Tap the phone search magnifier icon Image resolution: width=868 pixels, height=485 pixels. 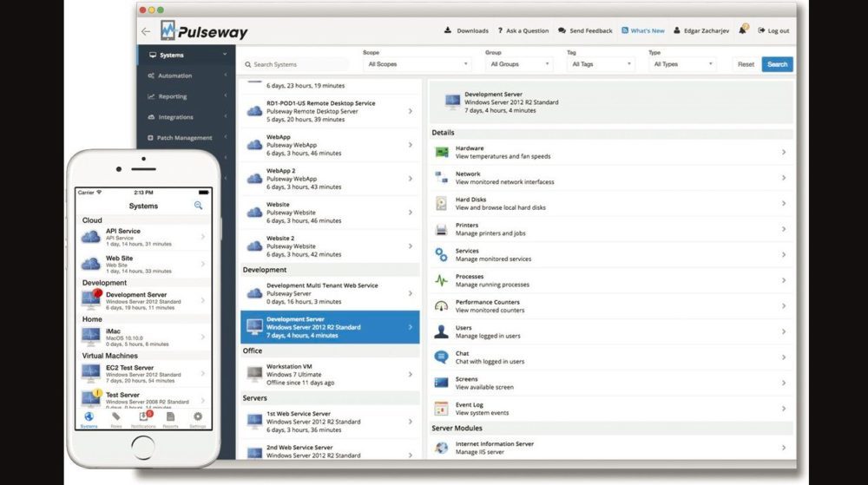[x=198, y=206]
